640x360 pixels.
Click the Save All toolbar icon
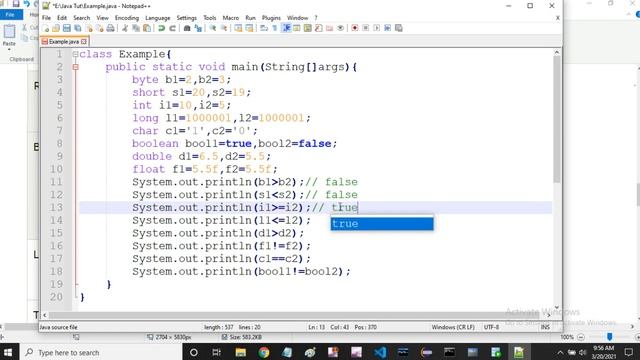pos(78,28)
